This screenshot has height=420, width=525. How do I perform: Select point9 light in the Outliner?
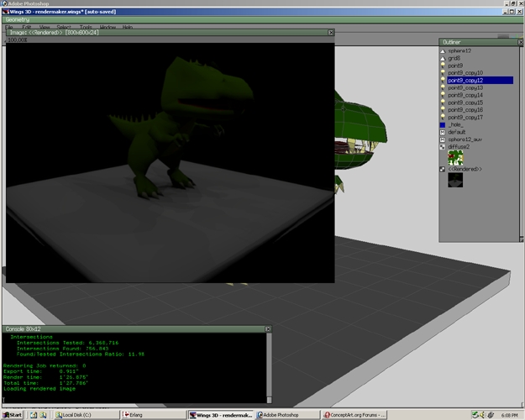point(455,66)
